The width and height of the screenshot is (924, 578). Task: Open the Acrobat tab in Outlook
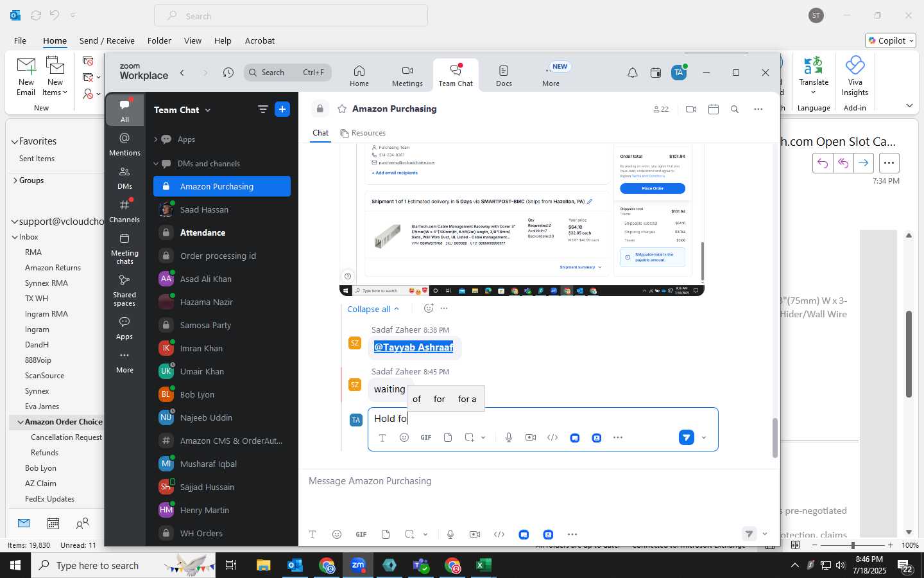[260, 40]
